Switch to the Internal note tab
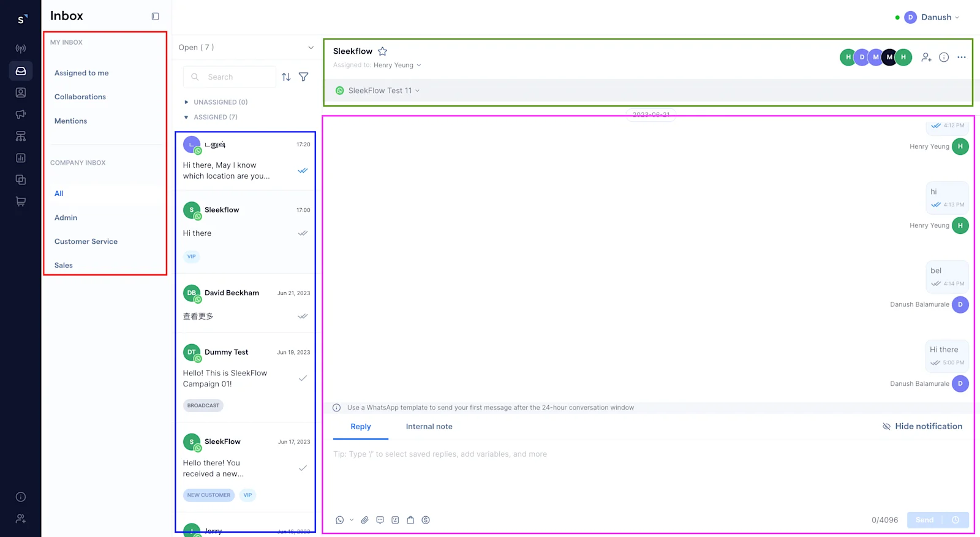980x537 pixels. click(x=429, y=427)
